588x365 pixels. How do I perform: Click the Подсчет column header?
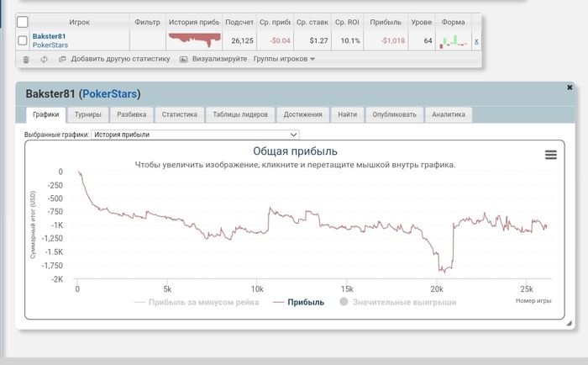(x=239, y=22)
